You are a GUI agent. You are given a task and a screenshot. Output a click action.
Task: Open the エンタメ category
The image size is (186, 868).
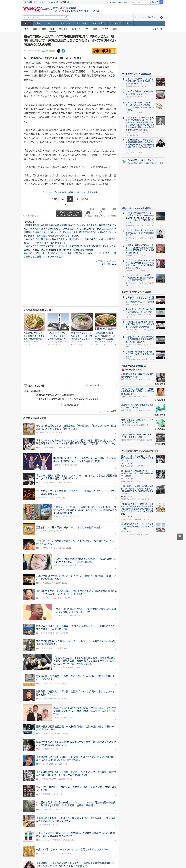point(63,29)
